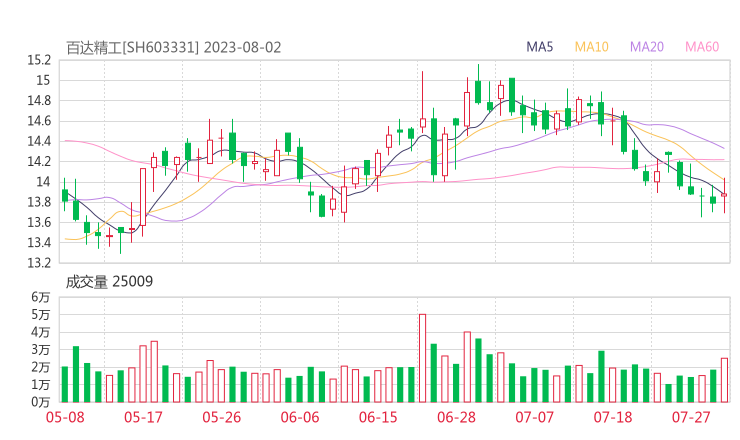Click the 07-07 date axis label

point(534,417)
